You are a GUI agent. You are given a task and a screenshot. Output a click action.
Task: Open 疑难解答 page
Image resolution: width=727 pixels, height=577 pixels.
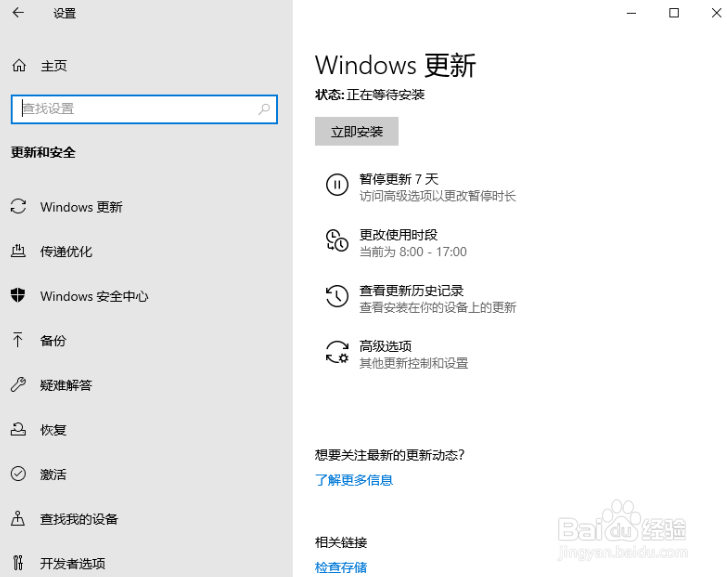pyautogui.click(x=66, y=385)
